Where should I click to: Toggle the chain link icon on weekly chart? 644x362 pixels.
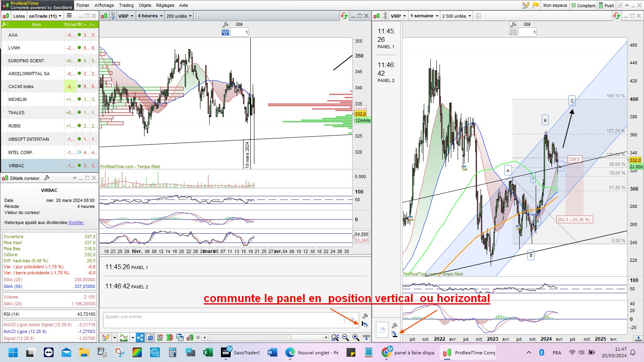[x=386, y=16]
